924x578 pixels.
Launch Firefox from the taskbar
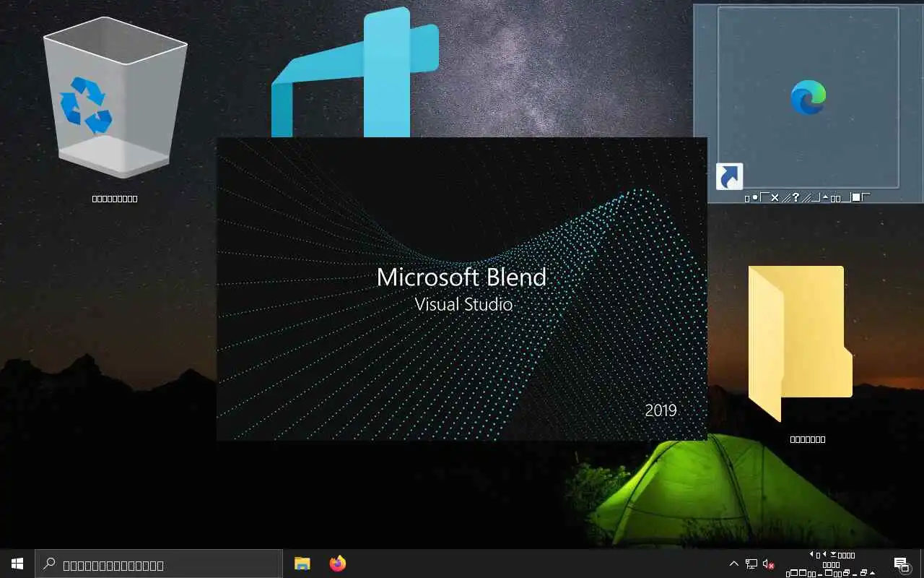coord(337,564)
